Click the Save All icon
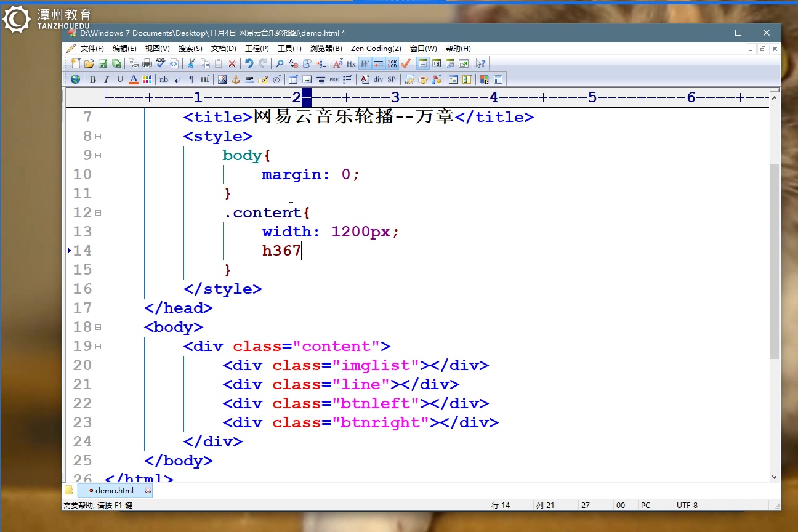Image resolution: width=798 pixels, height=532 pixels. click(x=116, y=63)
